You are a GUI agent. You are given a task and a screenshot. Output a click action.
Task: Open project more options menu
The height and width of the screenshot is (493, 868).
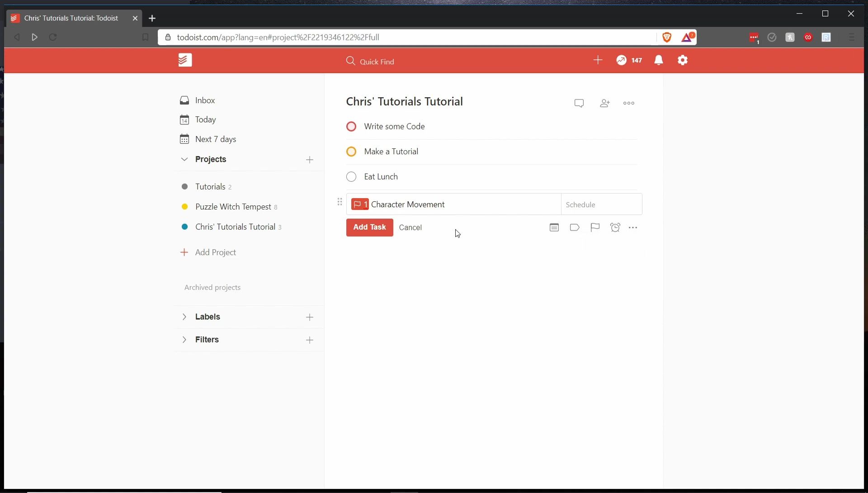[x=629, y=103]
